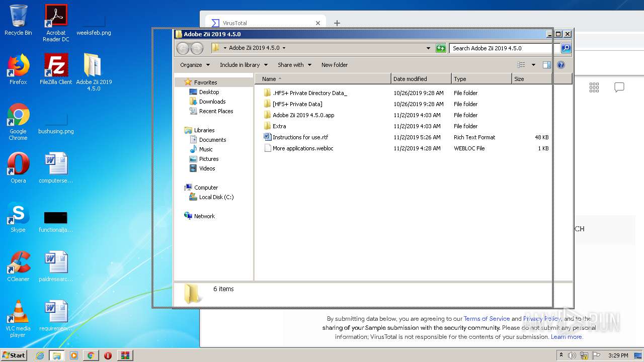Select the [HFS+ Private Data] folder
644x362 pixels.
[x=293, y=104]
